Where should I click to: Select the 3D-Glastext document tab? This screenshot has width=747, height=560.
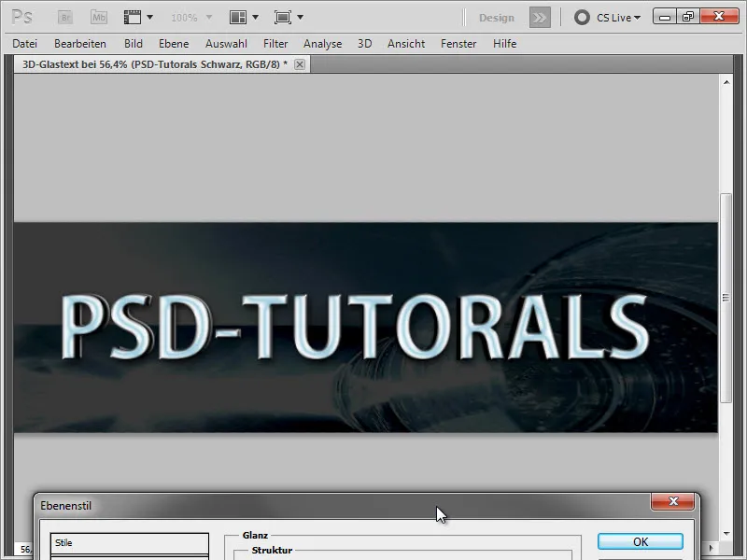[155, 64]
